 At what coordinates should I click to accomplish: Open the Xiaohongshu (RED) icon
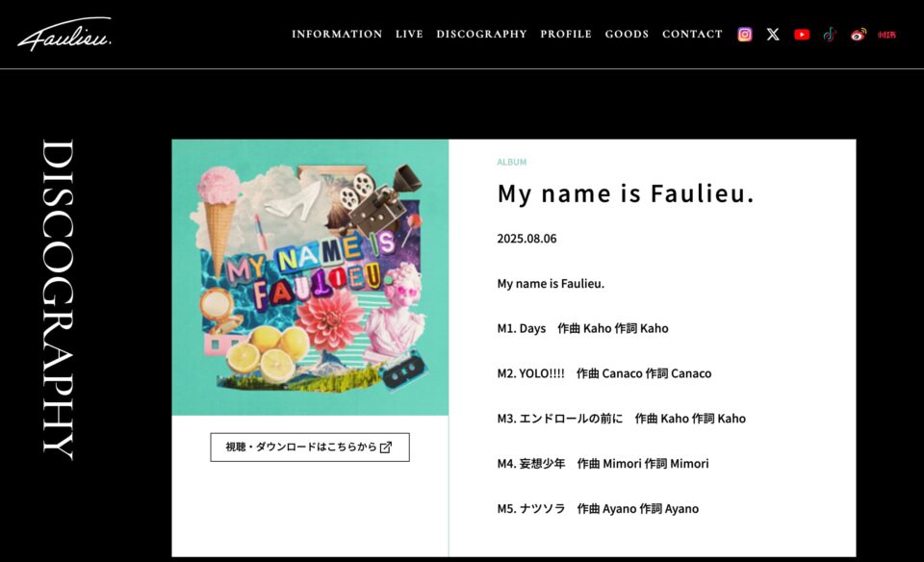886,35
